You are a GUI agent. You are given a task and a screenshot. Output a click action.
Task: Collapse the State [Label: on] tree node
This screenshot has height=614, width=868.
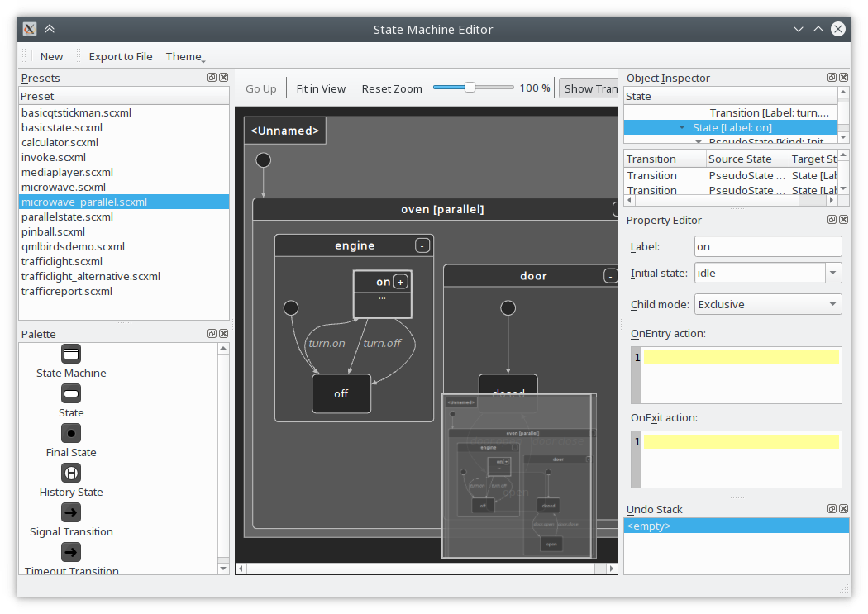coord(682,128)
